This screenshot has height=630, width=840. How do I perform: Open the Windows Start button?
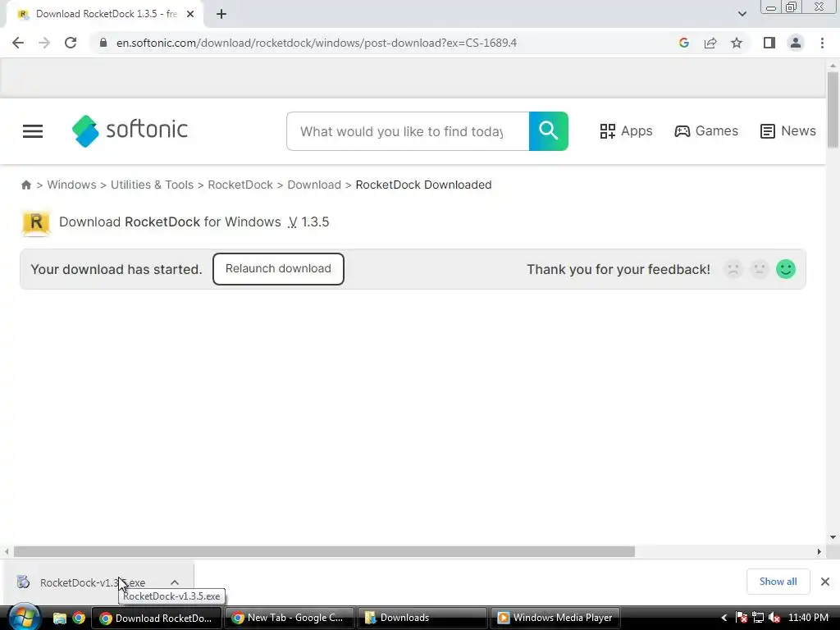pyautogui.click(x=24, y=618)
